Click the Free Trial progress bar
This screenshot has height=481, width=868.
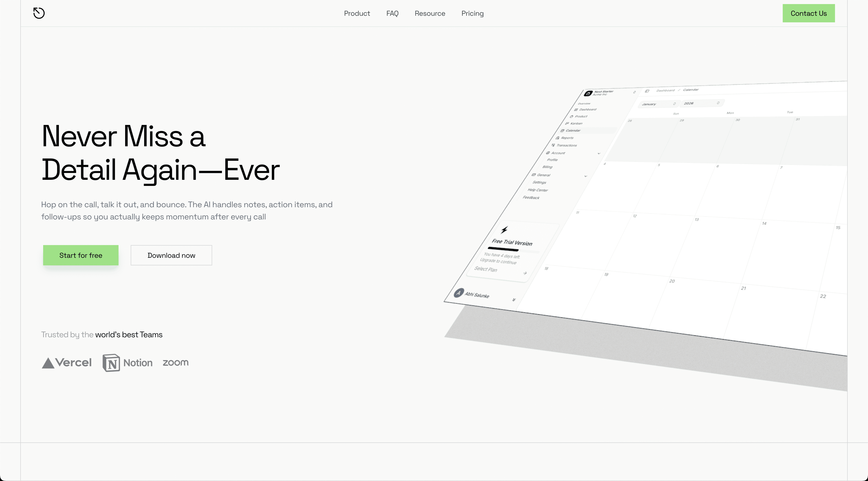pyautogui.click(x=514, y=250)
